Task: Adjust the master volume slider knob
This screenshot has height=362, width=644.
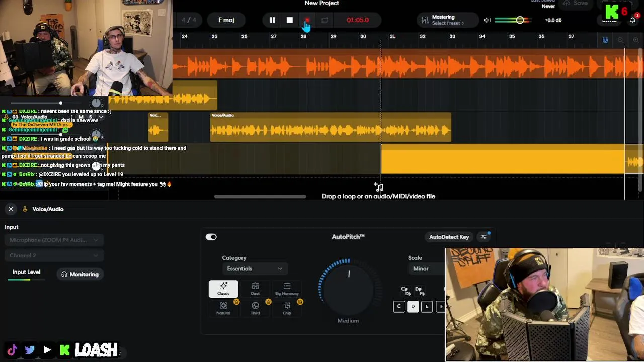Action: point(520,20)
